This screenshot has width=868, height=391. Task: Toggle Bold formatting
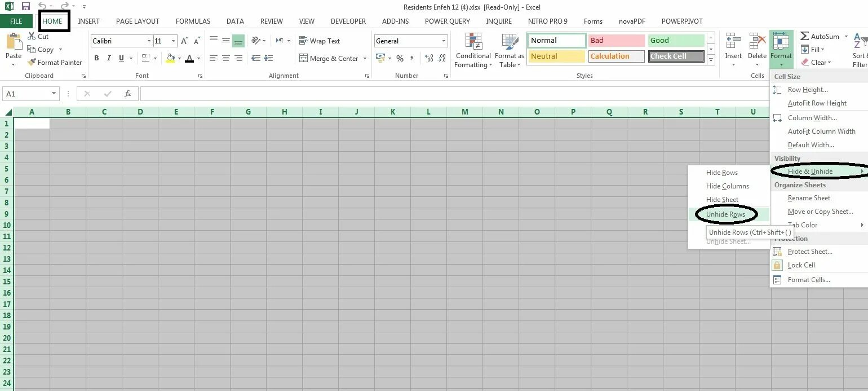click(x=96, y=58)
